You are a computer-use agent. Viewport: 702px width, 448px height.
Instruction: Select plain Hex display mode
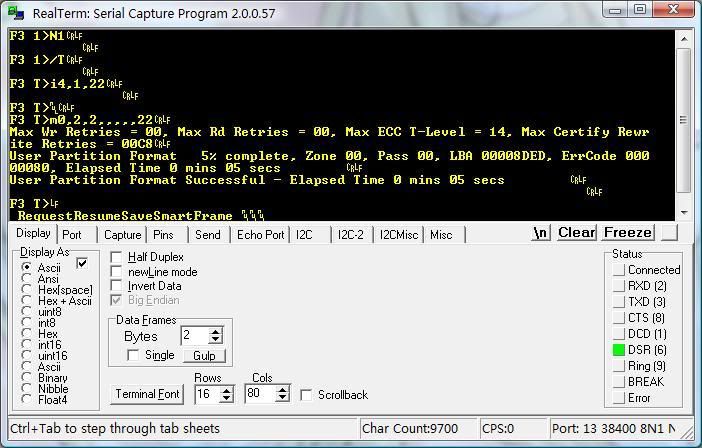click(x=27, y=333)
